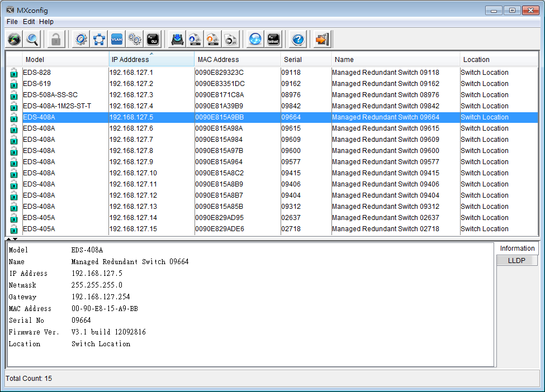Sort devices by the Model column header
This screenshot has width=545, height=392.
click(x=66, y=59)
